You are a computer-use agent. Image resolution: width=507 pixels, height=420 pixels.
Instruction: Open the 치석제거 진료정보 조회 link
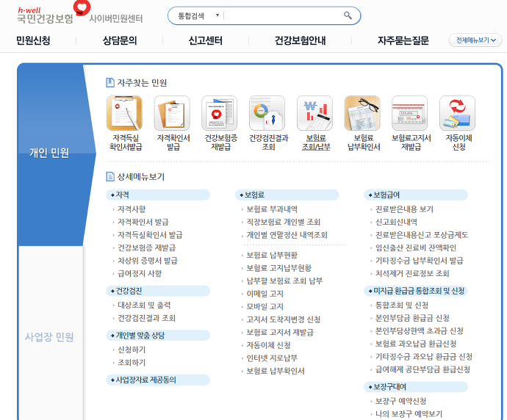coord(412,274)
